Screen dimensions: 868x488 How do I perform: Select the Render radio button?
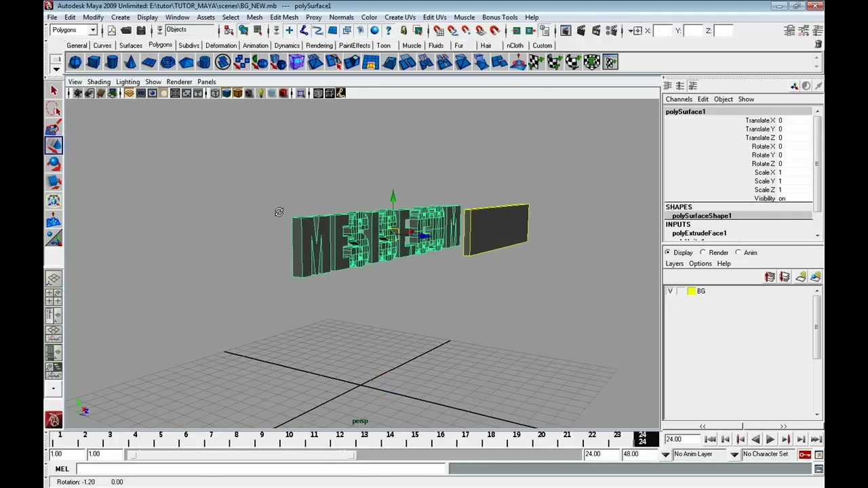click(703, 252)
